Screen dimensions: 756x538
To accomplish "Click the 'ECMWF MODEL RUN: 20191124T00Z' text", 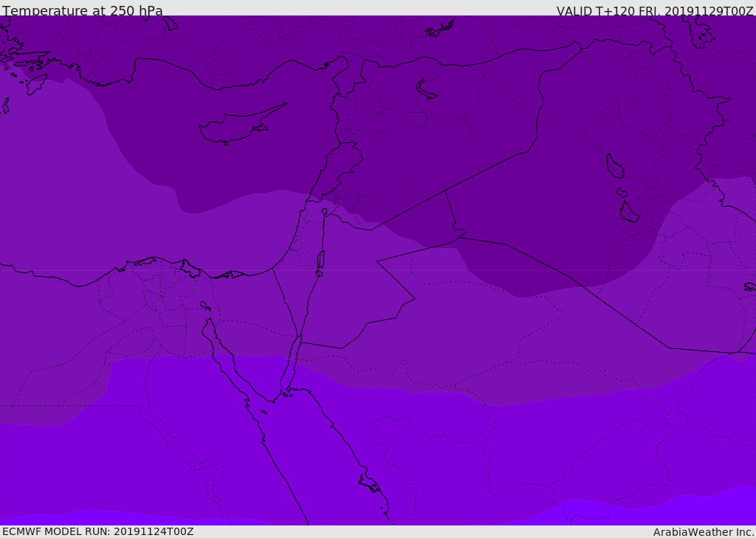I will pos(98,531).
